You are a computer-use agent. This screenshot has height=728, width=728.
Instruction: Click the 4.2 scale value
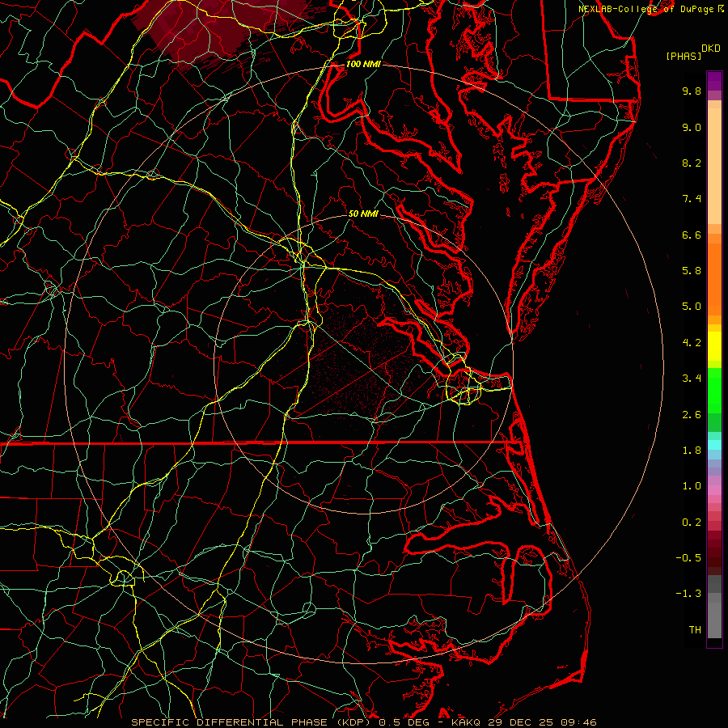[x=692, y=343]
